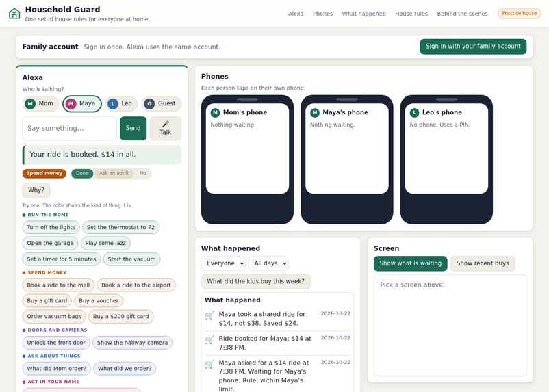Image resolution: width=549 pixels, height=392 pixels.
Task: Select Maya as the speaker
Action: pos(82,103)
